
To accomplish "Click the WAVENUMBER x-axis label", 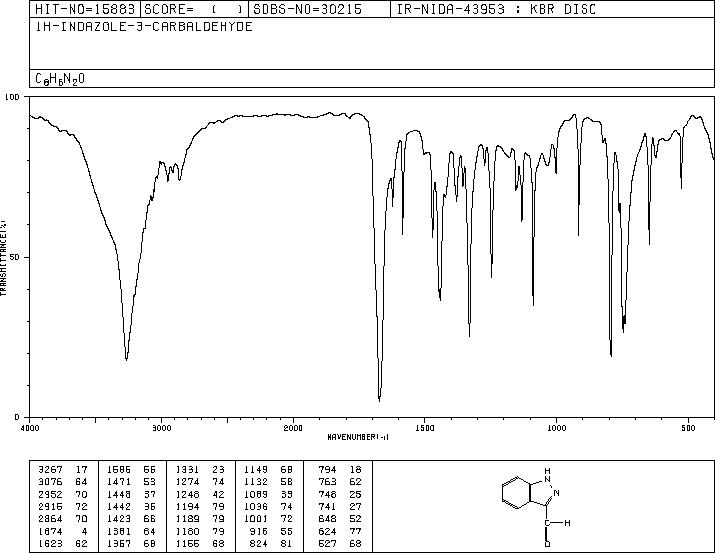I will pyautogui.click(x=358, y=437).
